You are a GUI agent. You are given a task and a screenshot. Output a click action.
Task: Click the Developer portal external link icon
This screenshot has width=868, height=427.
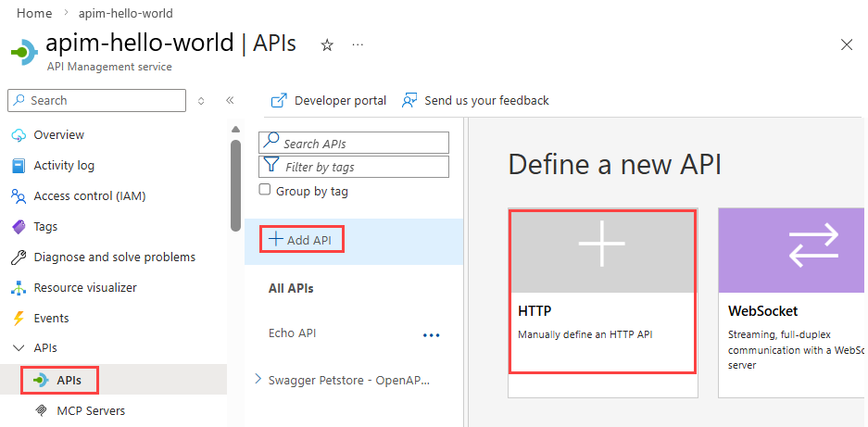click(279, 101)
